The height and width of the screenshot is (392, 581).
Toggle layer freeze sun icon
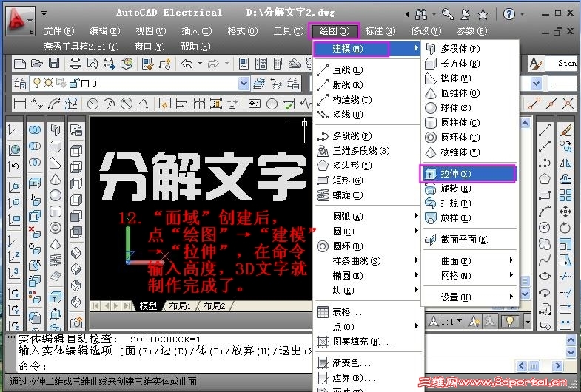click(x=49, y=83)
